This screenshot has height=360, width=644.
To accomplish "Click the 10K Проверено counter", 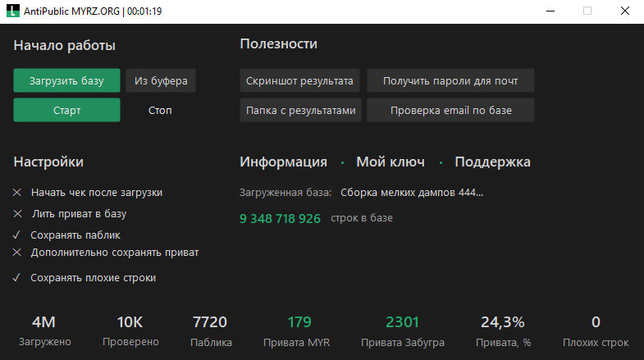I will click(x=130, y=330).
